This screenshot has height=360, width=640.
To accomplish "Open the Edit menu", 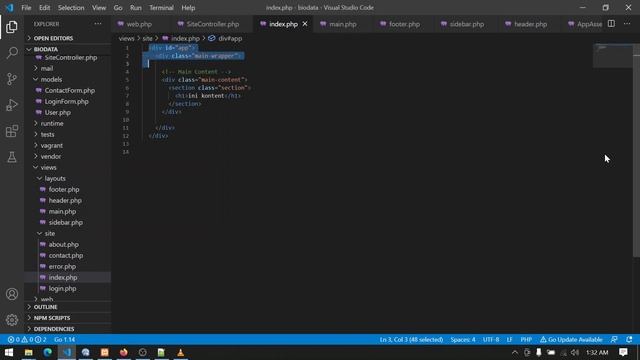I will click(44, 8).
